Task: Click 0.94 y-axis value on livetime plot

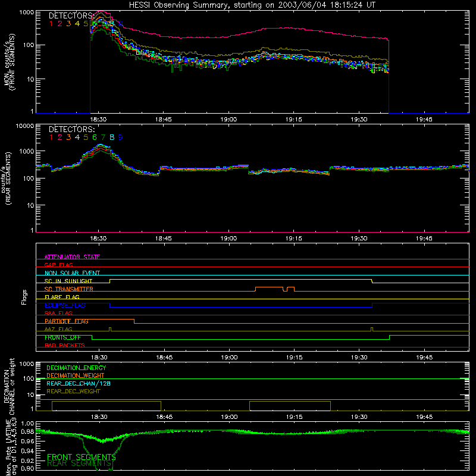Action: [x=27, y=451]
